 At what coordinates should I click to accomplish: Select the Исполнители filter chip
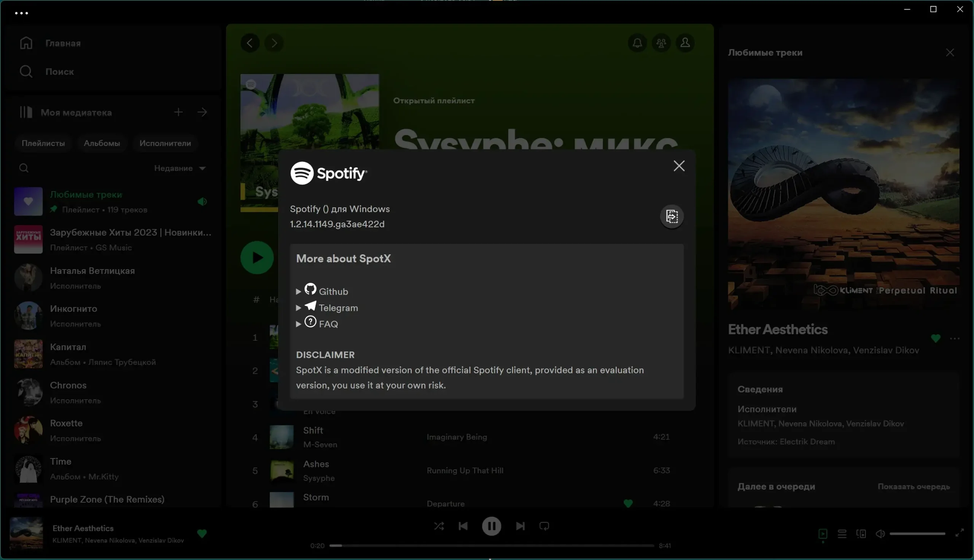(165, 143)
